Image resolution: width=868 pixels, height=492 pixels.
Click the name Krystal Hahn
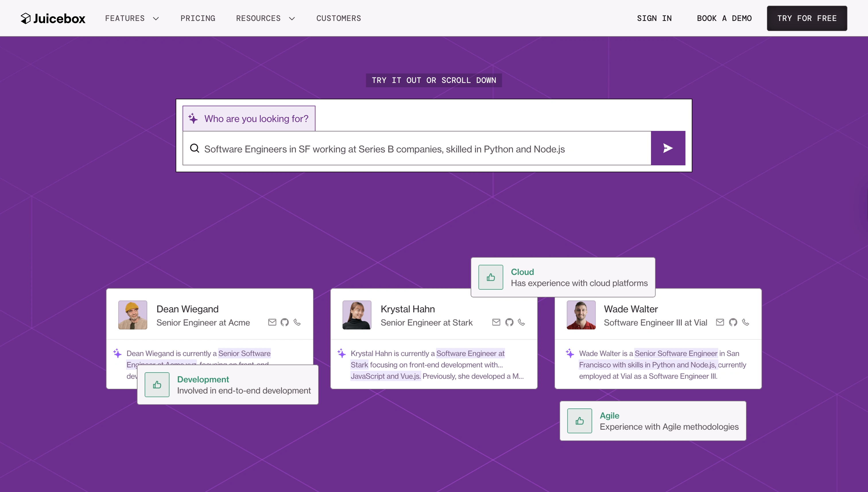408,309
